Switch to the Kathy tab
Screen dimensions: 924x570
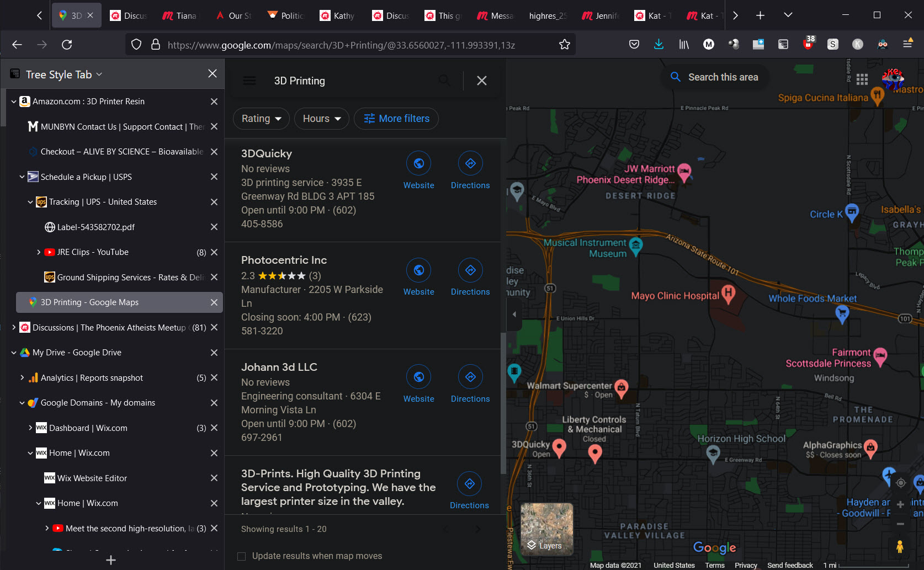pyautogui.click(x=337, y=15)
